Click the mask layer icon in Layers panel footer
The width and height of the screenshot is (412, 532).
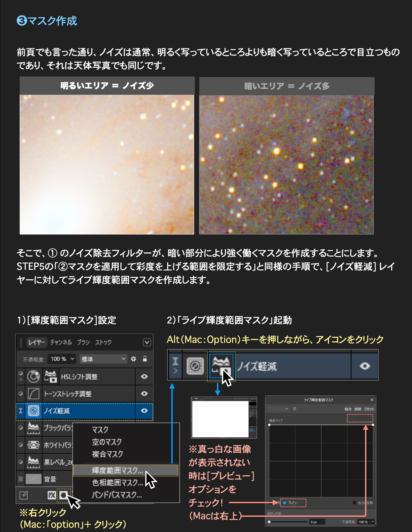(63, 495)
